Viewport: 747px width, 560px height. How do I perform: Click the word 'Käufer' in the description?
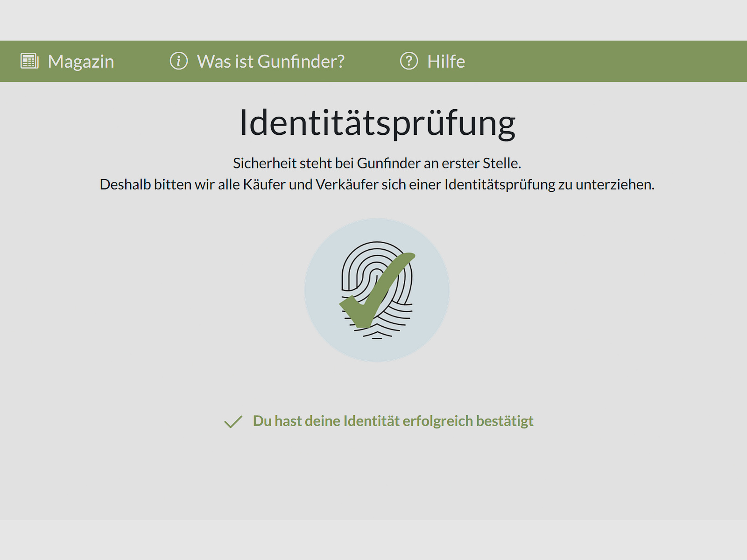click(264, 185)
